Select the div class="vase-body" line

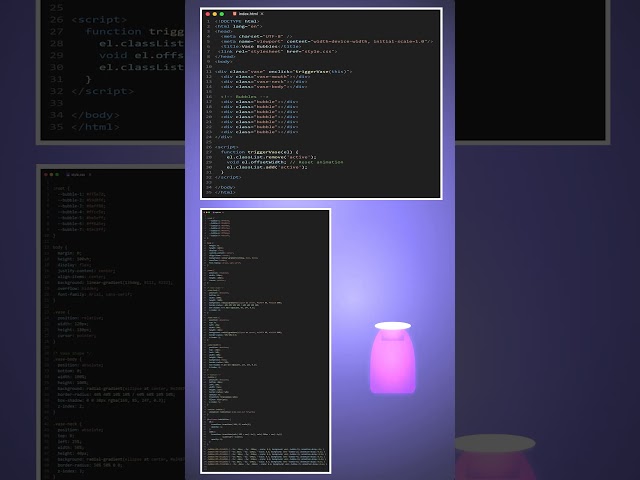pyautogui.click(x=264, y=87)
